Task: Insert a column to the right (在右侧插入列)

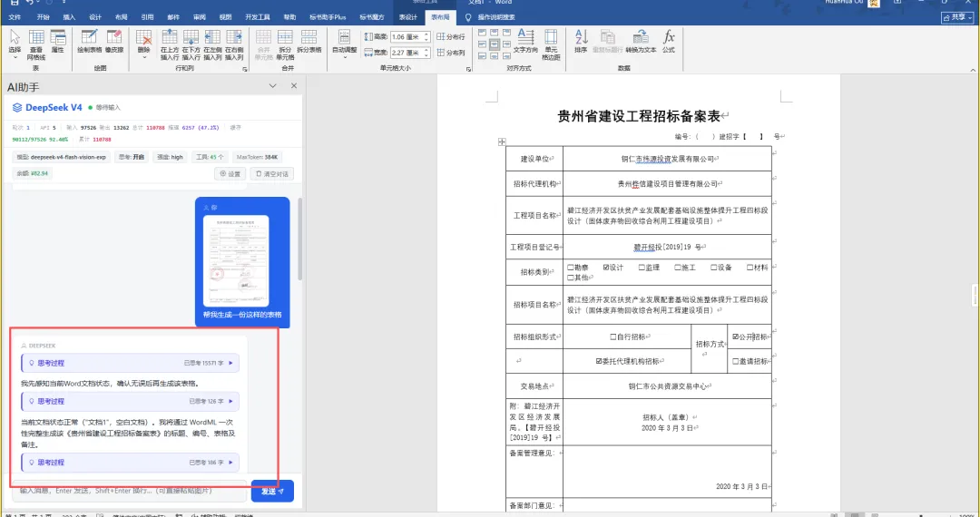Action: [x=234, y=44]
